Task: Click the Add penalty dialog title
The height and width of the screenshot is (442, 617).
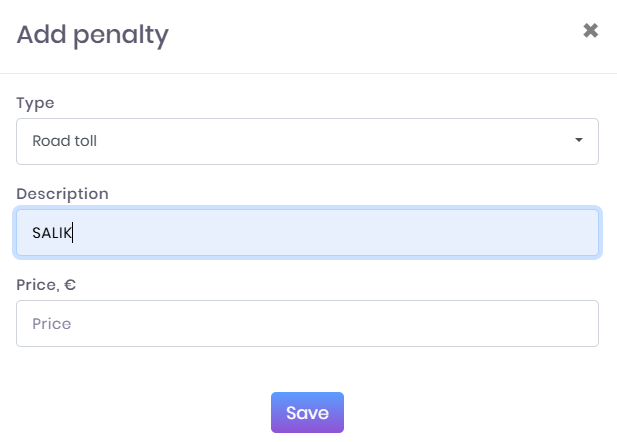Action: [x=93, y=35]
